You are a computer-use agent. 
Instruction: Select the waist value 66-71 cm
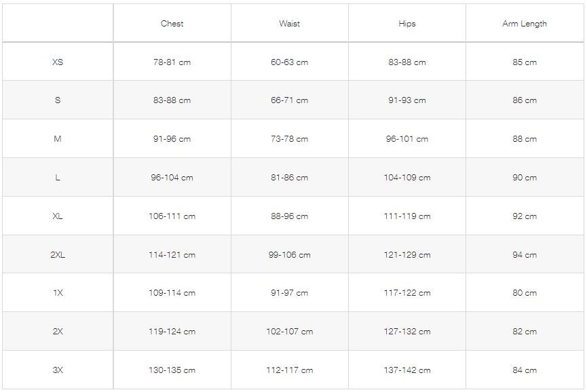tap(289, 100)
